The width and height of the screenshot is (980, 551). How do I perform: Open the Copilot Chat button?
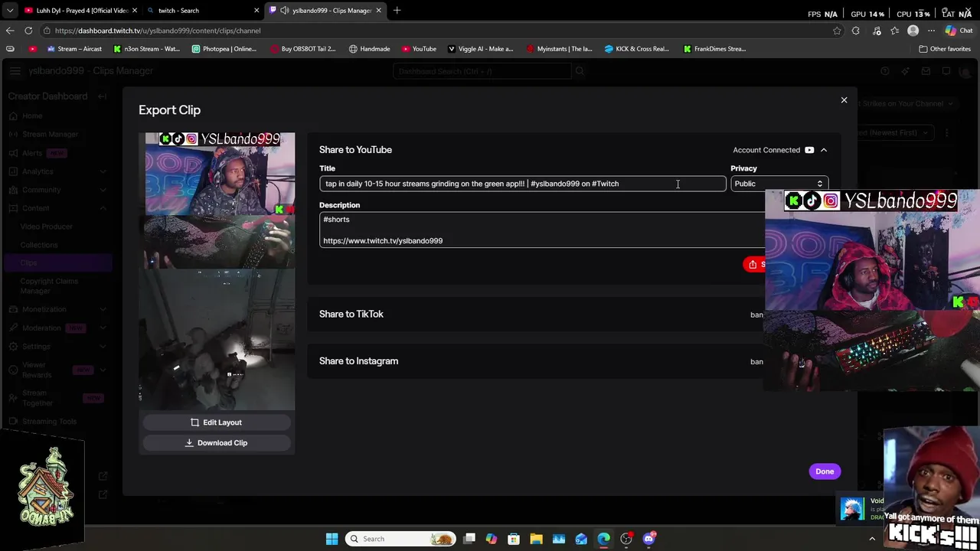(x=958, y=31)
